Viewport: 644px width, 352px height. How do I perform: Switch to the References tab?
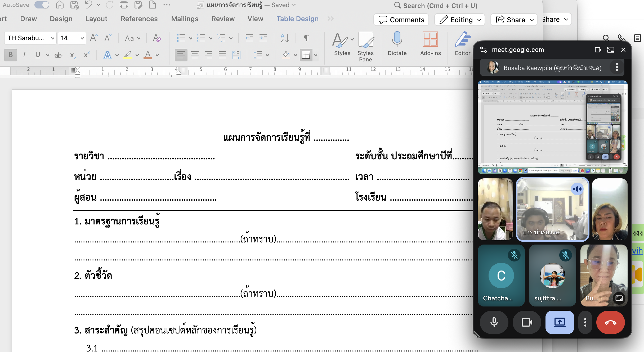pyautogui.click(x=139, y=19)
